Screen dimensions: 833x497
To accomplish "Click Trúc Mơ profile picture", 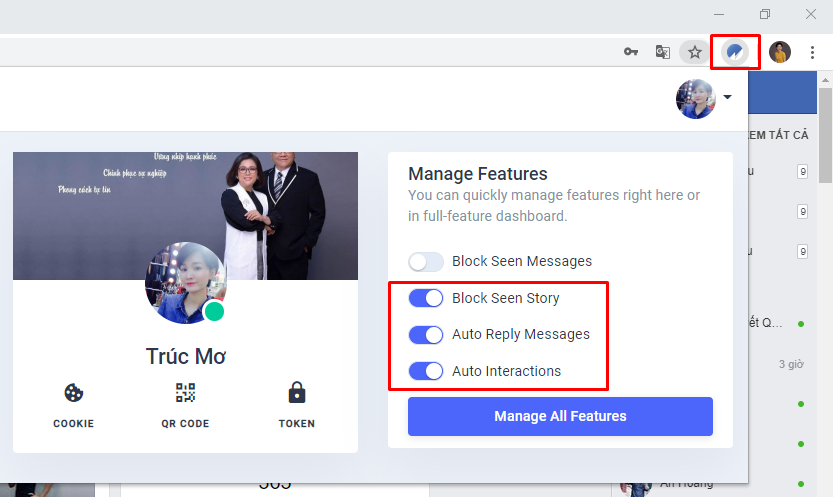I will pos(185,282).
